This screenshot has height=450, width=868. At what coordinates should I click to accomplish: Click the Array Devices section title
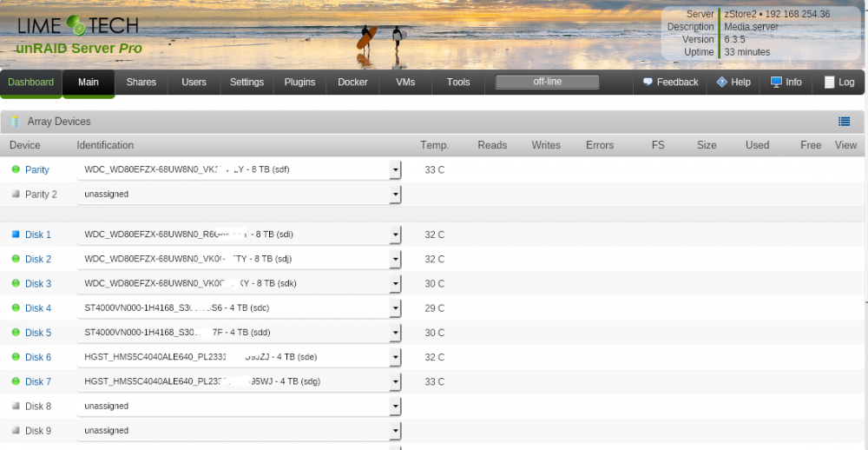(59, 122)
